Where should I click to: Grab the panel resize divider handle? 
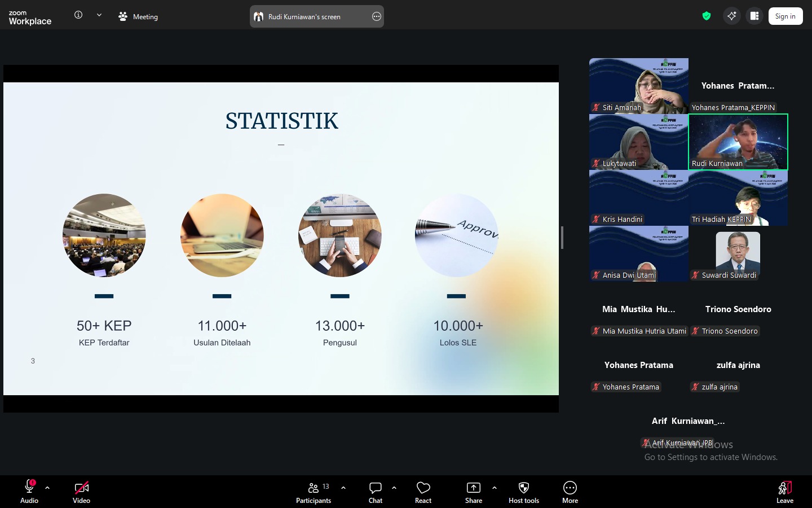tap(562, 238)
